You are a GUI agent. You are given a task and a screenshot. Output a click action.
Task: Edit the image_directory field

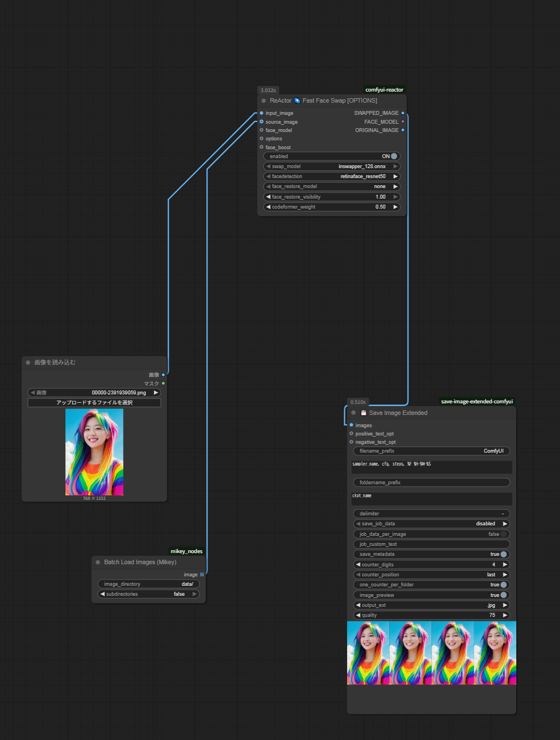click(149, 584)
